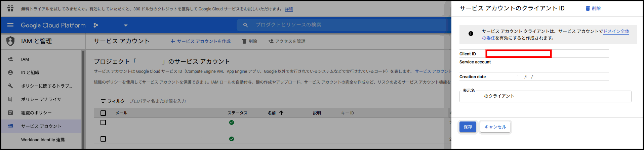Image resolution: width=644 pixels, height=150 pixels.
Task: Click the IAM と管理 shield icon
Action: pyautogui.click(x=10, y=41)
